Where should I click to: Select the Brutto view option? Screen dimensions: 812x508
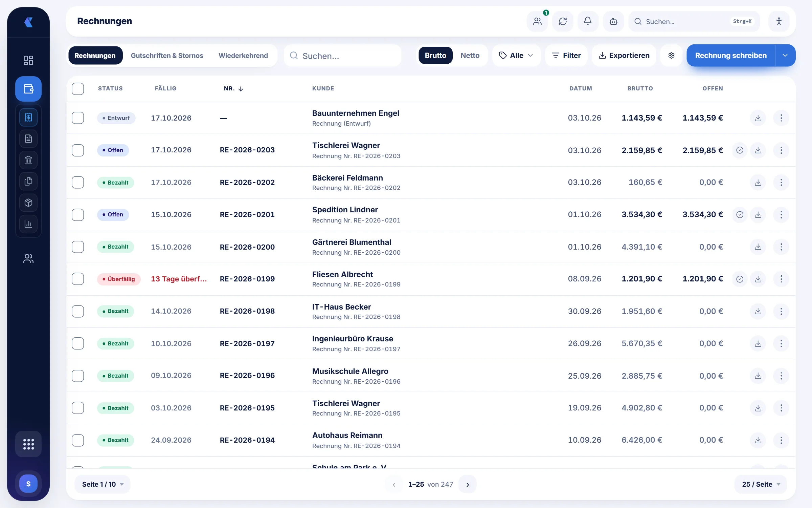coord(435,55)
